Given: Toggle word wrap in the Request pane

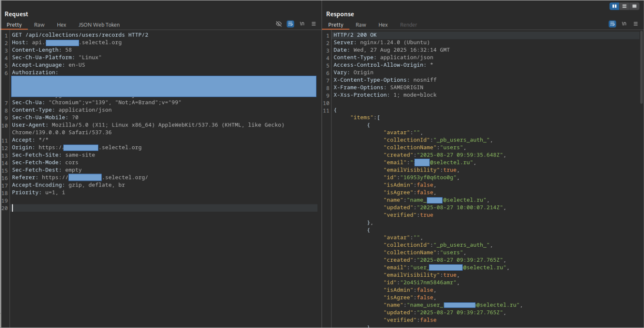Looking at the screenshot, I should pyautogui.click(x=290, y=24).
